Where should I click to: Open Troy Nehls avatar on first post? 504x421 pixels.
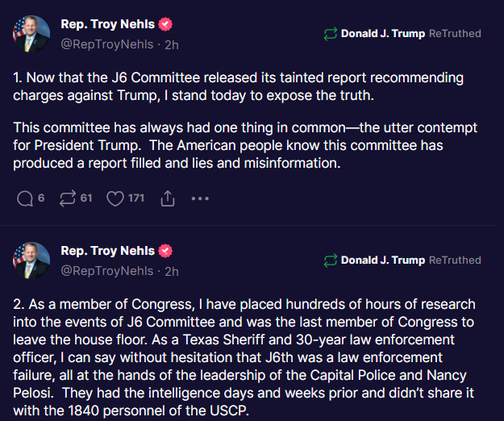point(30,34)
